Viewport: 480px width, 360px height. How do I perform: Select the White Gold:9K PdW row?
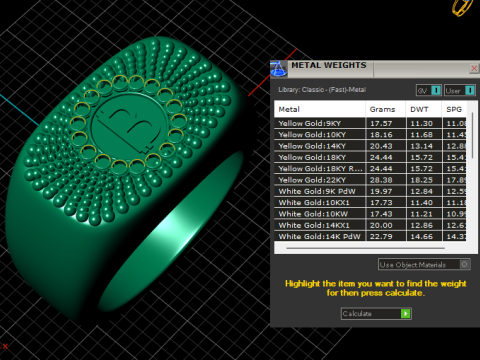click(370, 191)
